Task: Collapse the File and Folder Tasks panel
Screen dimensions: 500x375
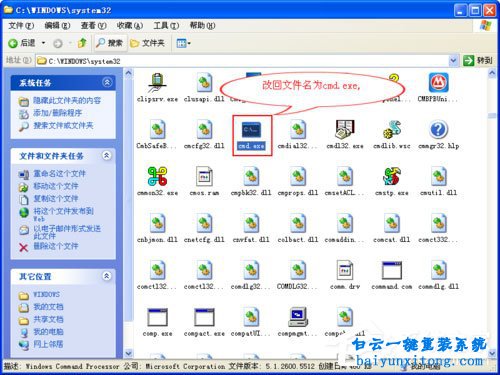Action: [107, 155]
